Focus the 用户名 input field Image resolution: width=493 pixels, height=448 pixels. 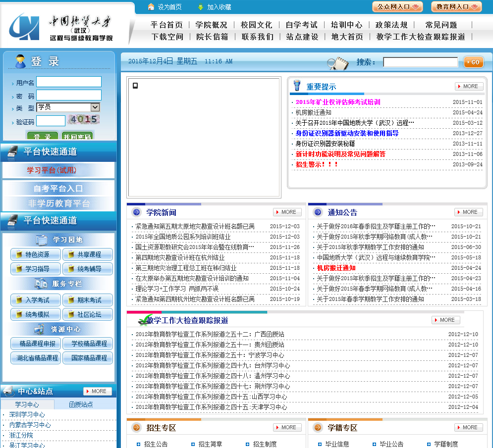[69, 82]
